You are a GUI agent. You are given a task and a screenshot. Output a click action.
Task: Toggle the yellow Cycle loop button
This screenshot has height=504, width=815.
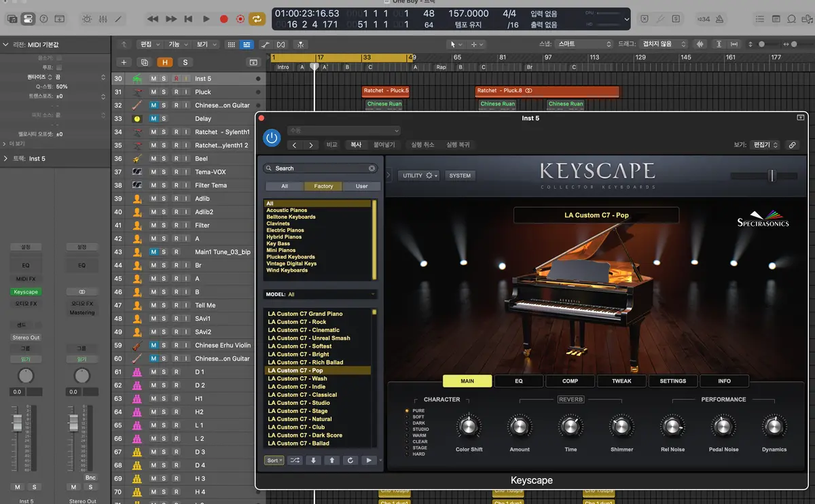257,19
